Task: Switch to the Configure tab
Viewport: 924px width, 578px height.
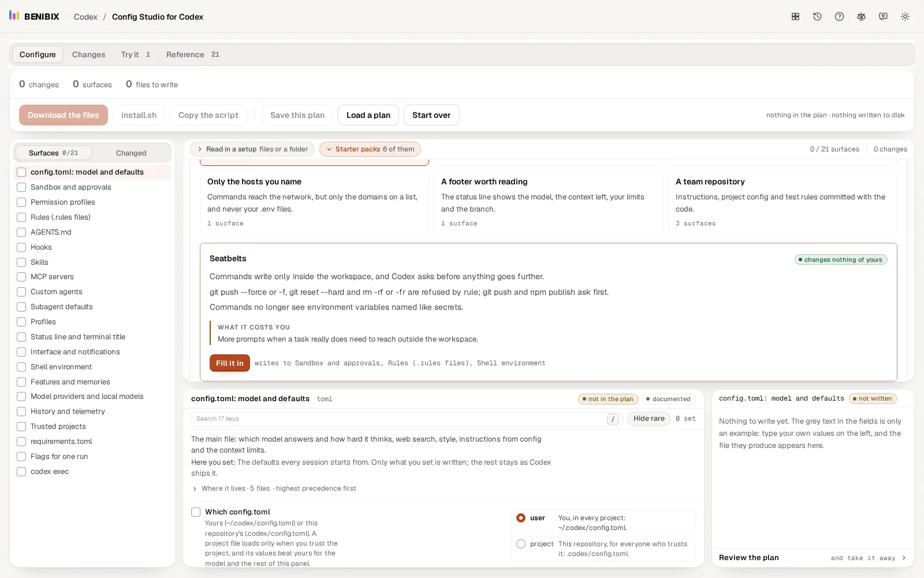Action: (38, 54)
